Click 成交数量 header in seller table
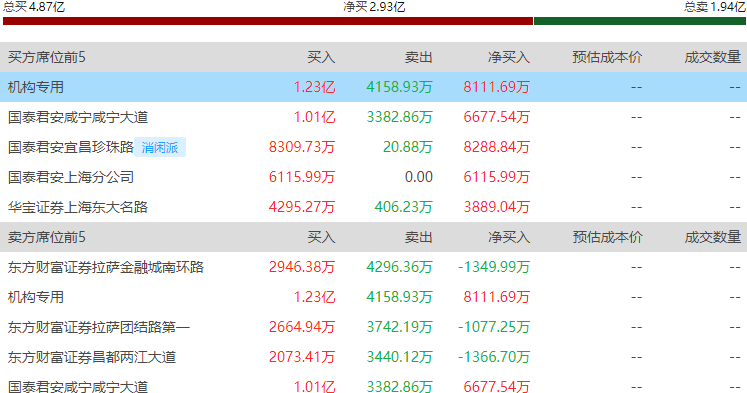Screen dimensions: 747x393 (x=713, y=237)
